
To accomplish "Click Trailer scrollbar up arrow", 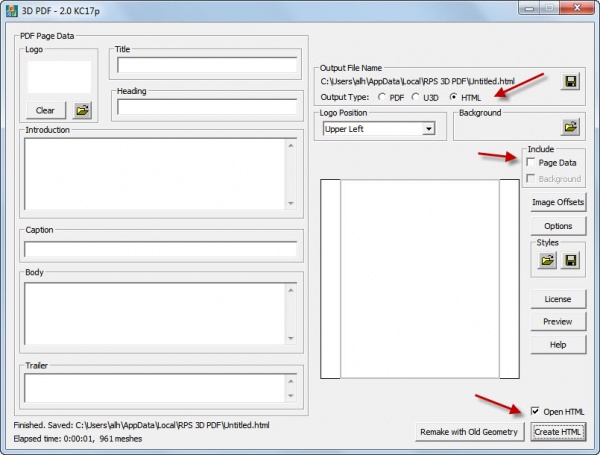I will pos(291,381).
